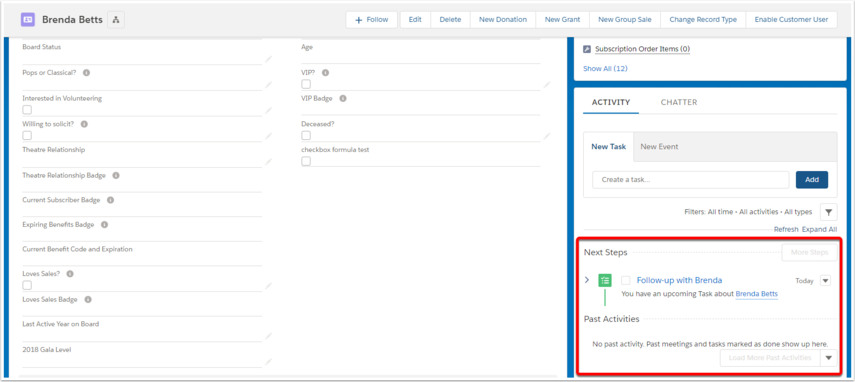This screenshot has width=855, height=382.
Task: Expand the Follow-up with Brenda task chevron
Action: [587, 280]
